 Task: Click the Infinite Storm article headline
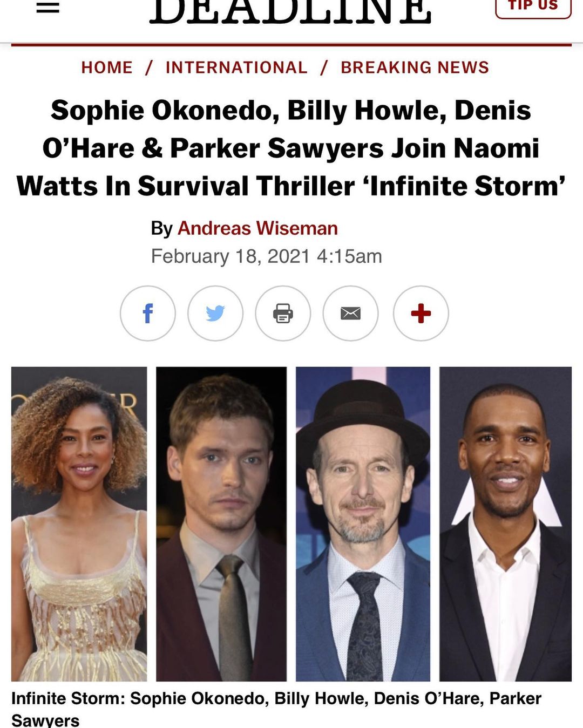coord(291,148)
